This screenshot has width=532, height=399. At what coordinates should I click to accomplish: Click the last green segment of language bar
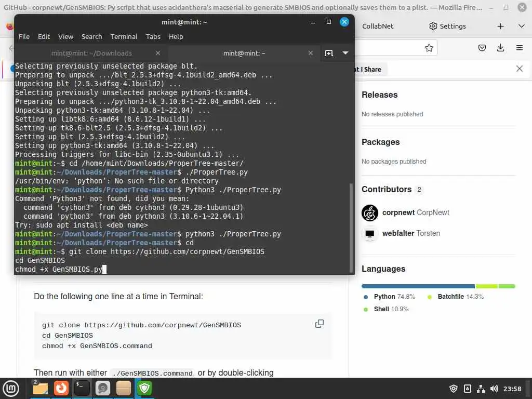tap(507, 286)
